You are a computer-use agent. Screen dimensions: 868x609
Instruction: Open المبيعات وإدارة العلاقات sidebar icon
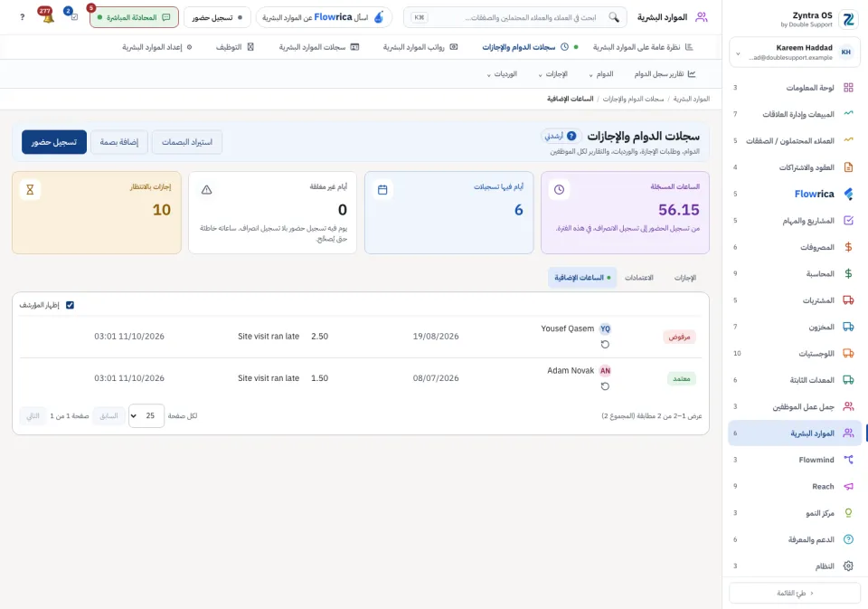(x=848, y=114)
